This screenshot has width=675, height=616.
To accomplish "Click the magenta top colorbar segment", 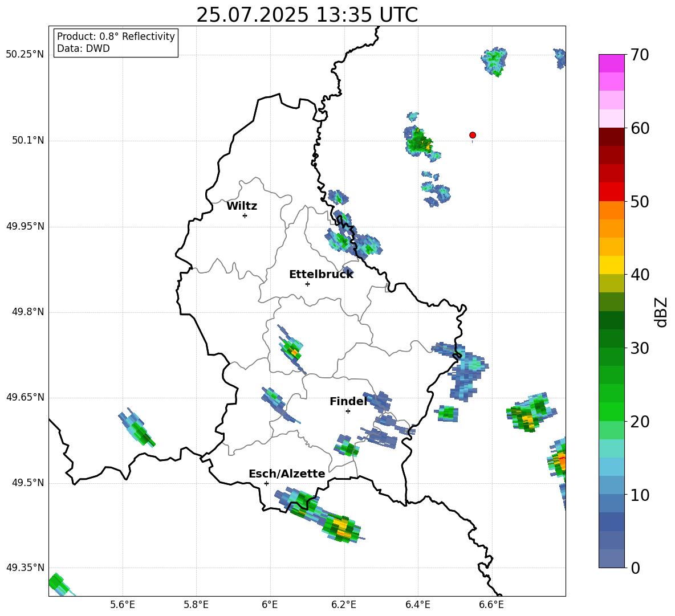I will coord(611,63).
